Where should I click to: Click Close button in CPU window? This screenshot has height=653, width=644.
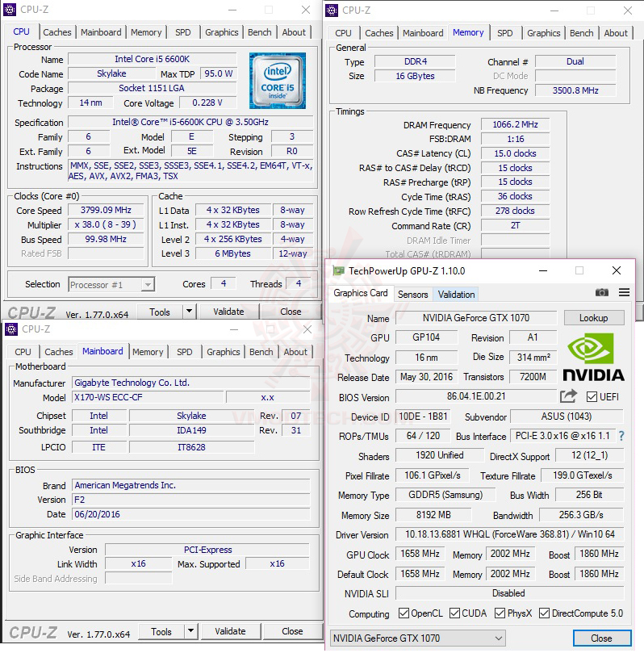[x=291, y=312]
